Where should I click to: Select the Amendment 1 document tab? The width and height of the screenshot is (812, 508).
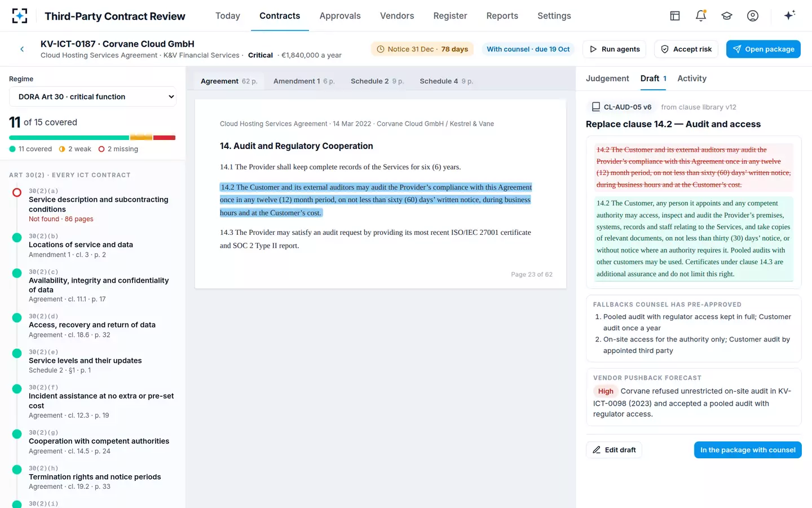click(304, 81)
